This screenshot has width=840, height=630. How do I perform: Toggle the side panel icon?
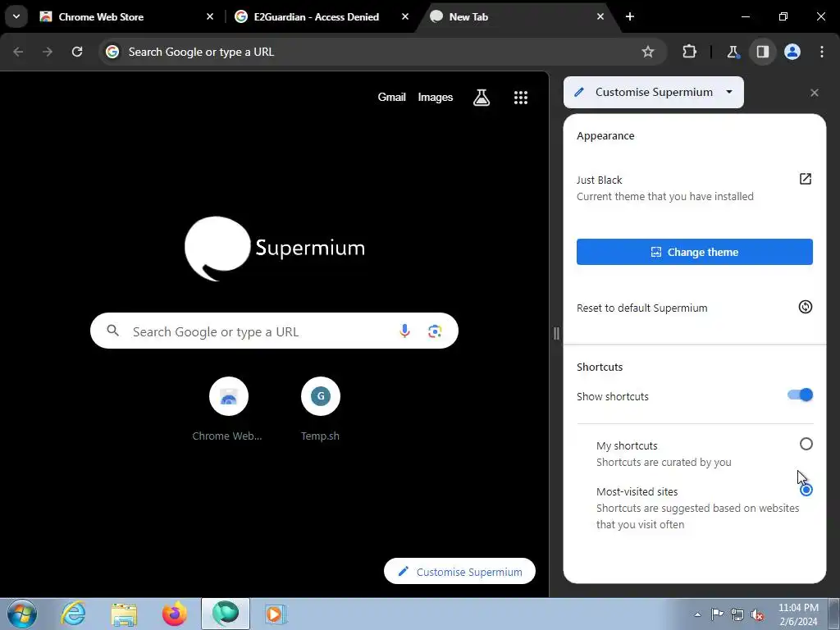click(x=762, y=52)
